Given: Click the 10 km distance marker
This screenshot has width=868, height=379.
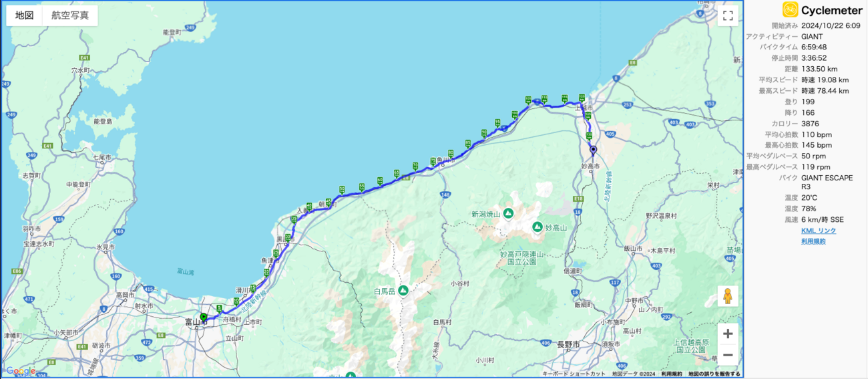Looking at the screenshot, I should click(x=236, y=301).
